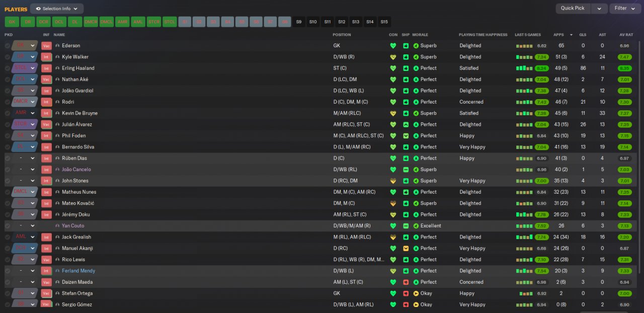Click Erling Haaland's last 5 games form bars

tap(524, 68)
